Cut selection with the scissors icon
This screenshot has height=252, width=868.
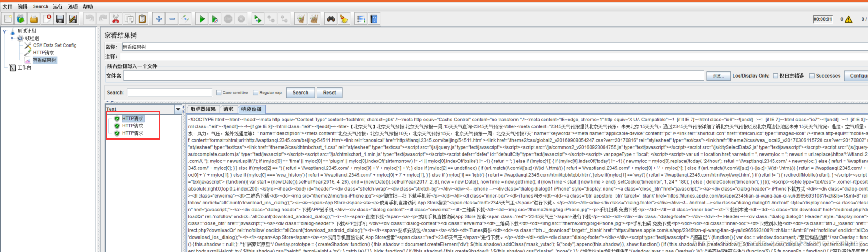tap(116, 19)
